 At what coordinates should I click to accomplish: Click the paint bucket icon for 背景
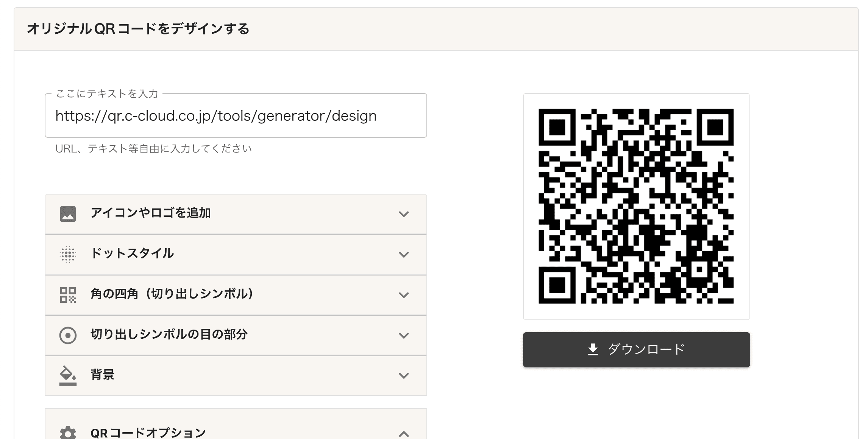coord(68,375)
